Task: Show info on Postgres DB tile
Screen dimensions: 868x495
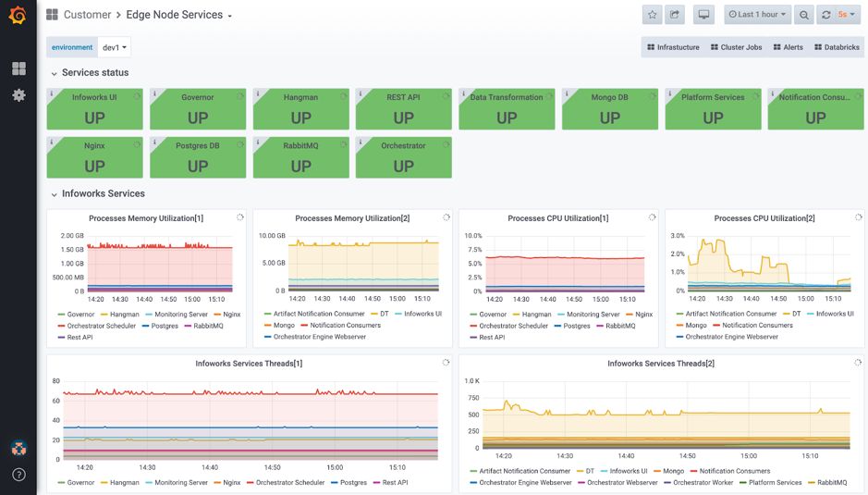Action: coord(154,142)
